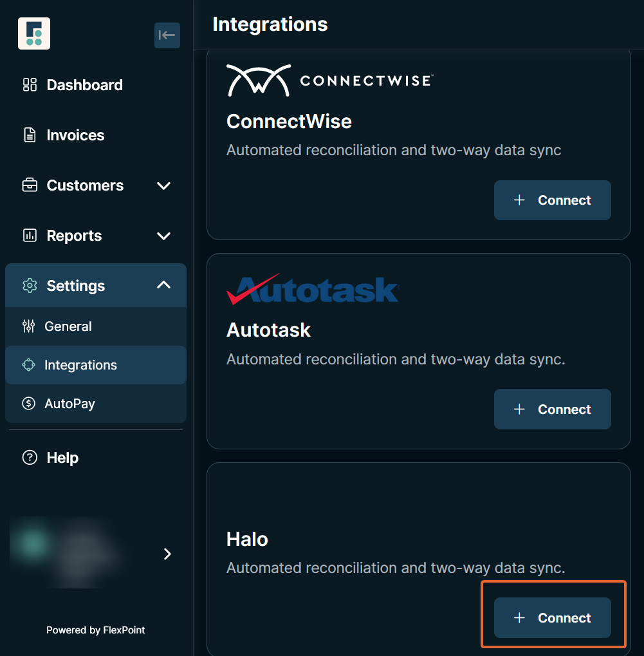
Task: Select Integrations in the sidebar
Action: (80, 365)
